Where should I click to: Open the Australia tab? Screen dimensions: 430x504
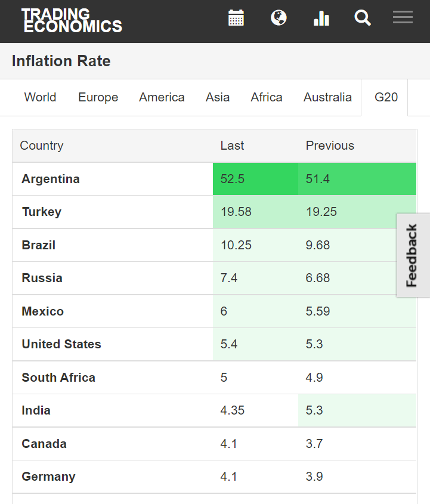[x=327, y=97]
